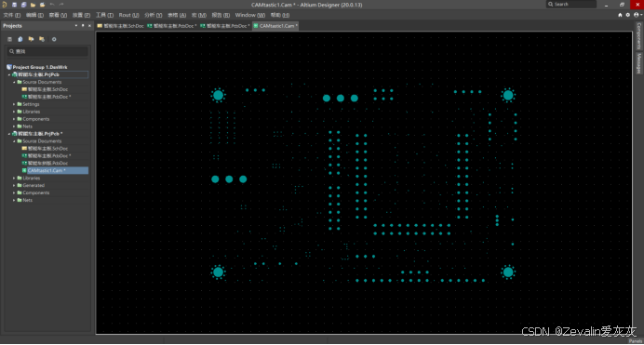Collapse the first PrjPcb project node
Image resolution: width=644 pixels, height=345 pixels.
[9, 74]
